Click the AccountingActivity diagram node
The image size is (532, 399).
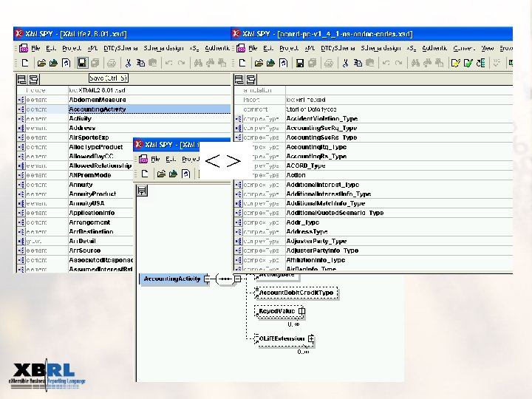point(172,279)
